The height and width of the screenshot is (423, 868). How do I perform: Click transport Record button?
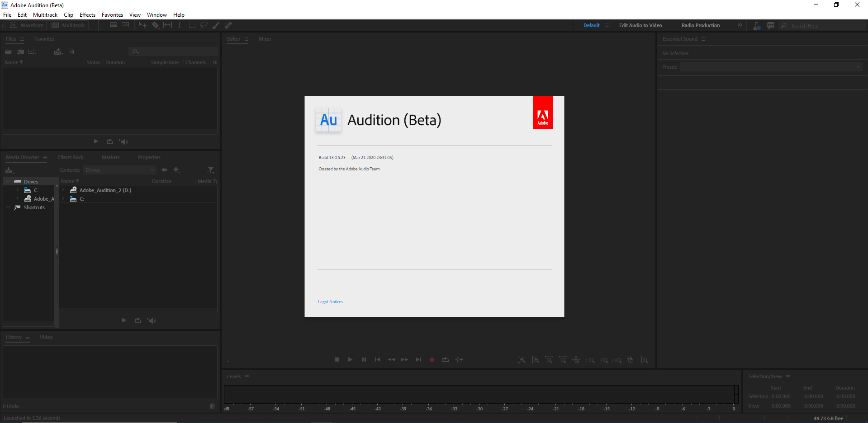coord(432,360)
